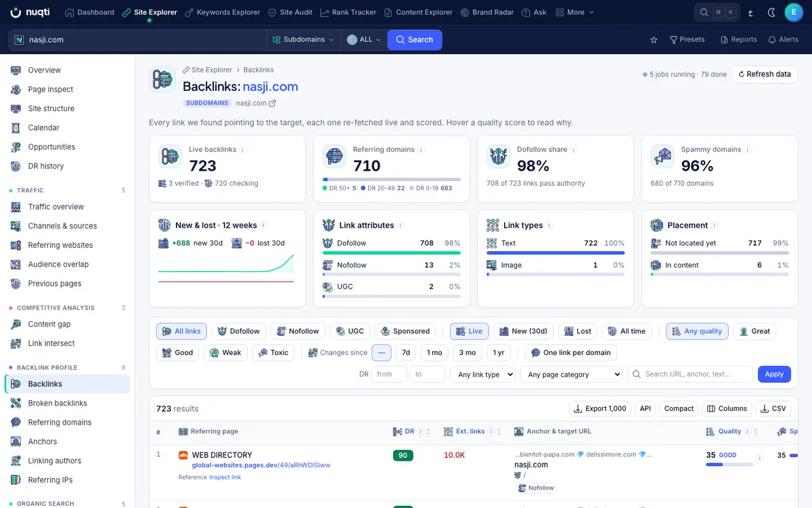Screen dimensions: 812x508
Task: Export results with the Export 1,000 button
Action: point(600,409)
